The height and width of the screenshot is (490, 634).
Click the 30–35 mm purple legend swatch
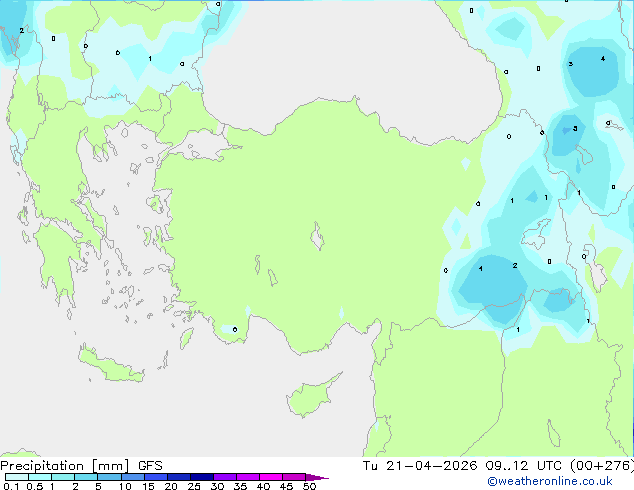pyautogui.click(x=225, y=477)
